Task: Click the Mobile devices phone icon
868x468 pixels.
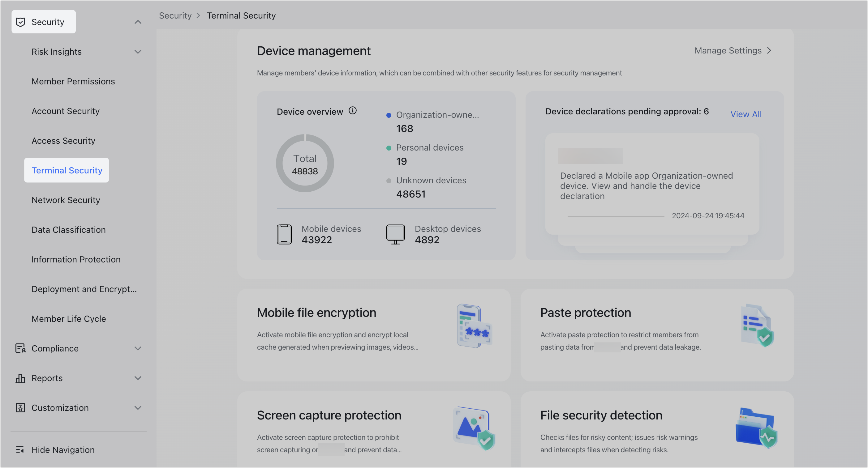Action: 284,234
